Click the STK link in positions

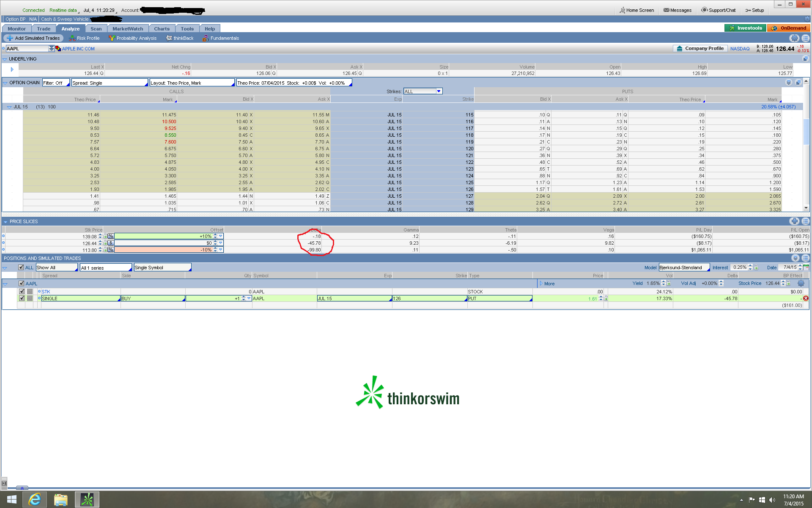point(46,292)
